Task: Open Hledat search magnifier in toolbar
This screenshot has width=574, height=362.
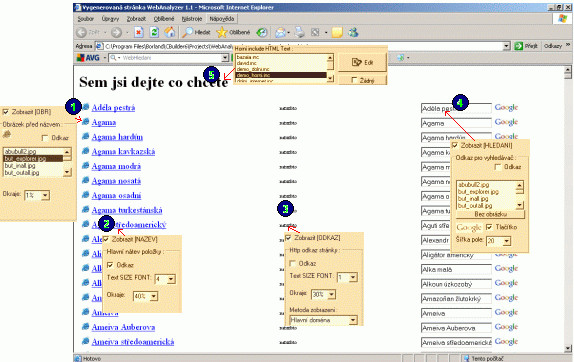Action: tap(187, 32)
